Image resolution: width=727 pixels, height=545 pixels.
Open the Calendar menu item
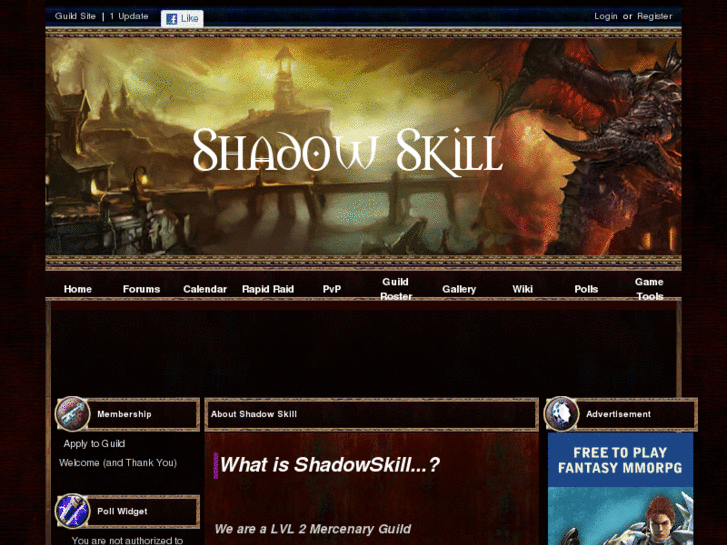point(205,289)
